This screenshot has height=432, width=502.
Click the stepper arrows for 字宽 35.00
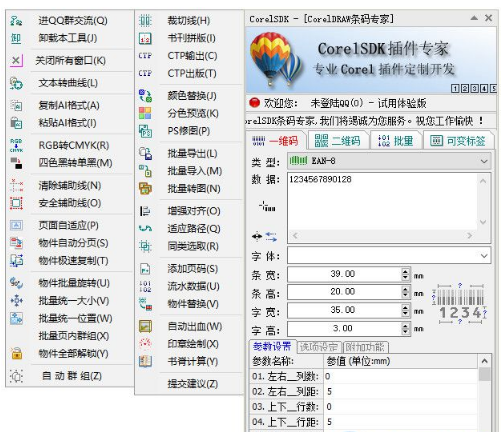point(405,311)
